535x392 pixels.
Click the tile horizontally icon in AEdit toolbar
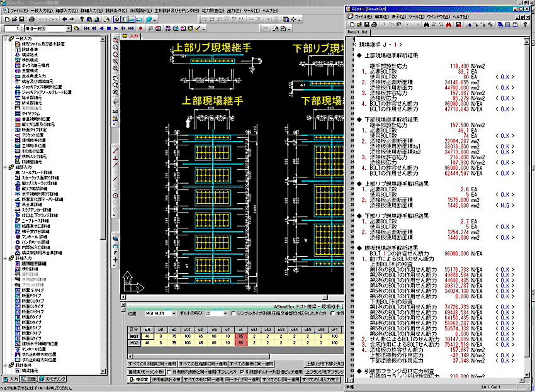pyautogui.click(x=508, y=25)
